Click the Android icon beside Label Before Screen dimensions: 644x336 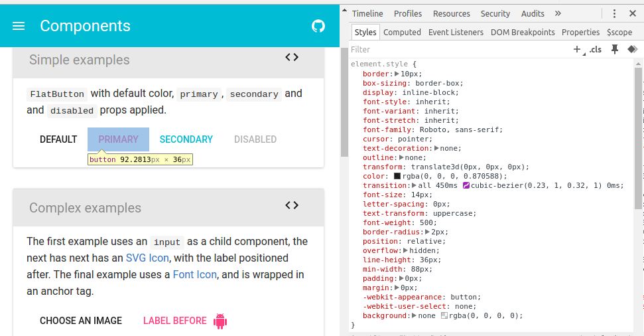220,321
